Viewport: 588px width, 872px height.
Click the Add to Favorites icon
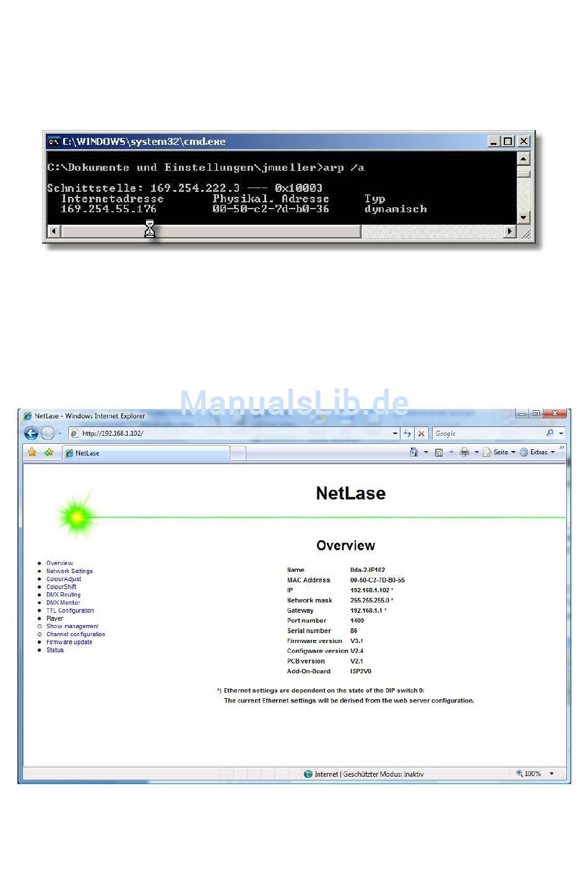coord(49,452)
